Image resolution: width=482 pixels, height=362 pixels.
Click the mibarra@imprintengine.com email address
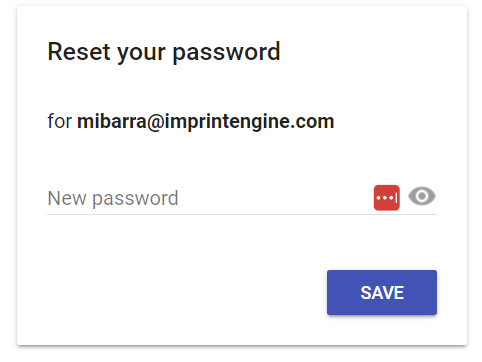pos(206,122)
